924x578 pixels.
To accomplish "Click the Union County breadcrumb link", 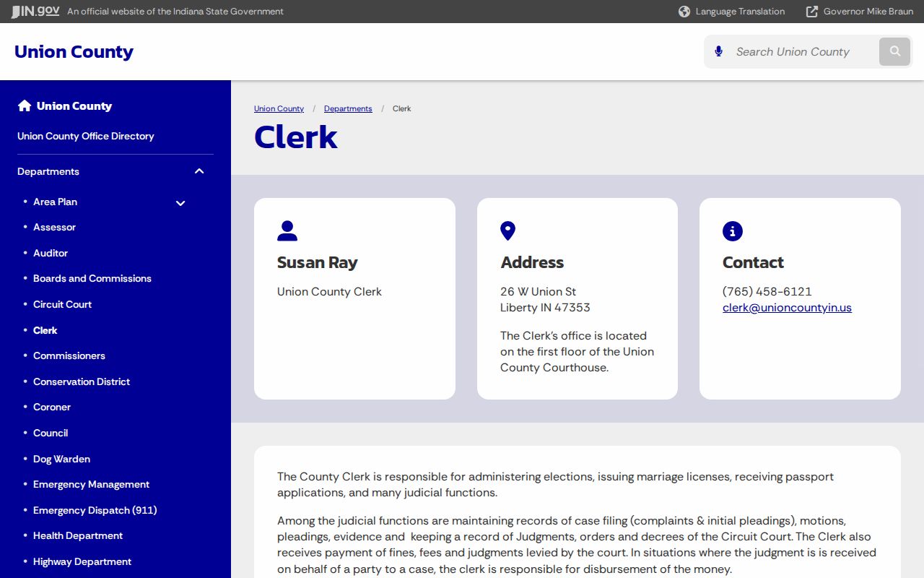I will pyautogui.click(x=279, y=108).
